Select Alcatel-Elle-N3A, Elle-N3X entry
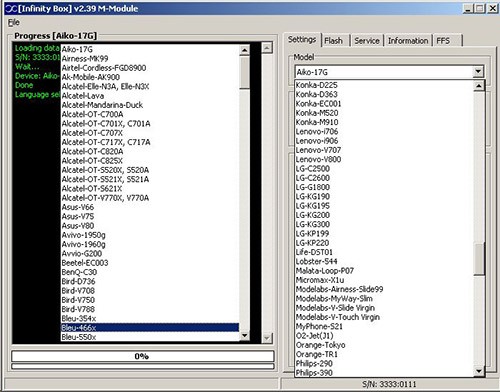This screenshot has width=500, height=392. 150,86
